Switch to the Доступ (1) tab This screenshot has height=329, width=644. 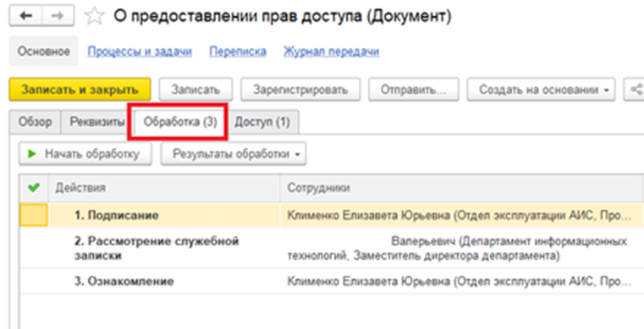point(262,122)
